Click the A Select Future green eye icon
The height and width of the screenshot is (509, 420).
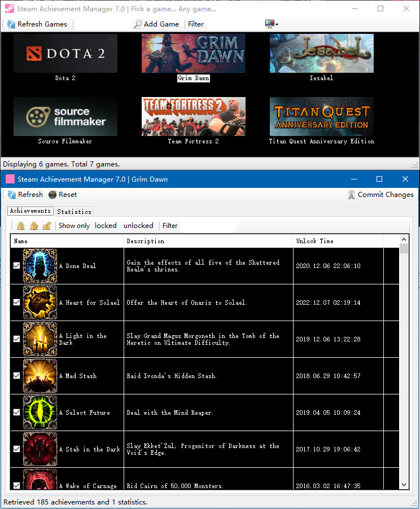point(40,413)
